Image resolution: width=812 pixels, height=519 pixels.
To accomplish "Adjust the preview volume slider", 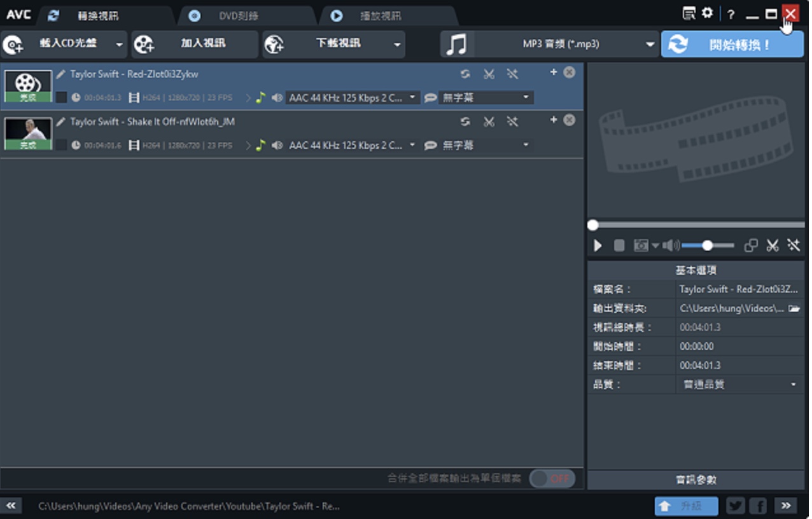I will 707,246.
